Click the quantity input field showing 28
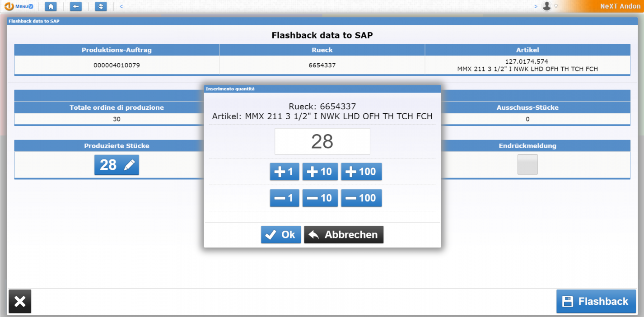The width and height of the screenshot is (644, 317). [322, 141]
